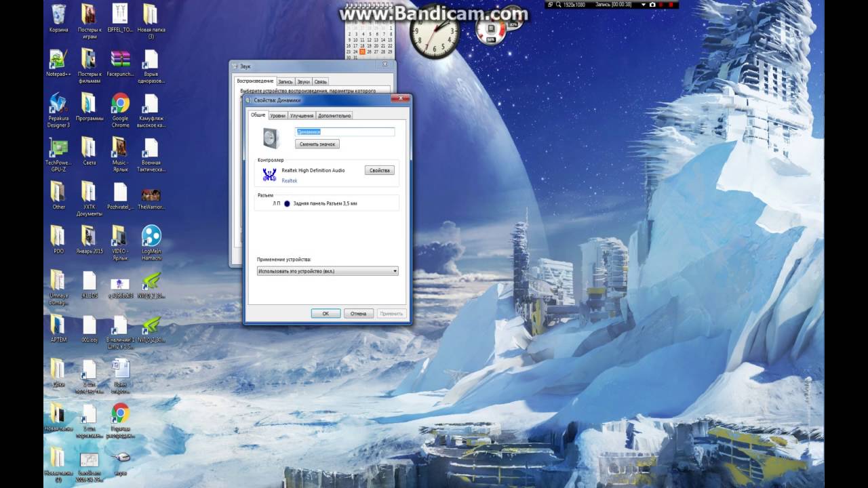This screenshot has height=488, width=868.
Task: Select Воспроизведение tab in Звук window
Action: coord(255,81)
